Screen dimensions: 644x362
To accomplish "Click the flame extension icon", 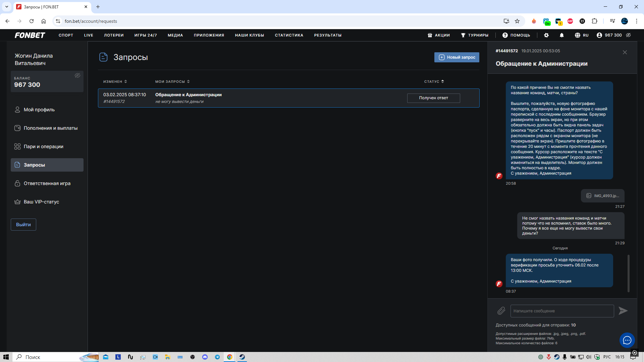I will tap(534, 21).
